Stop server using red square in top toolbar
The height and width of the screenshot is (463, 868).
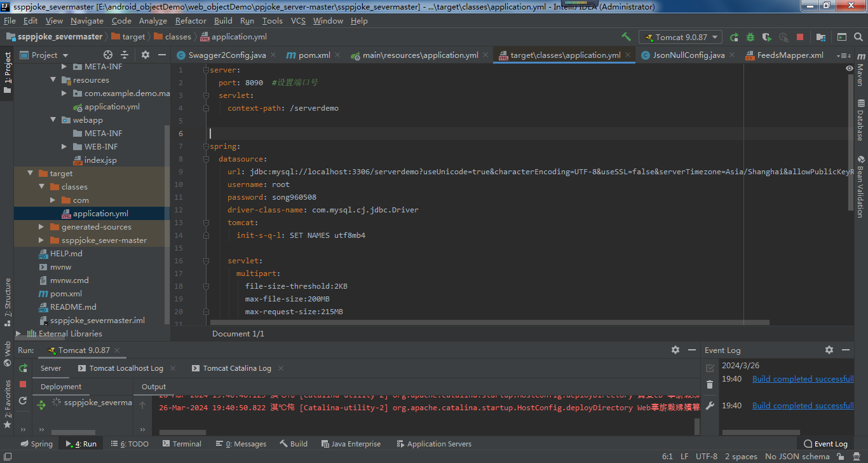point(800,37)
